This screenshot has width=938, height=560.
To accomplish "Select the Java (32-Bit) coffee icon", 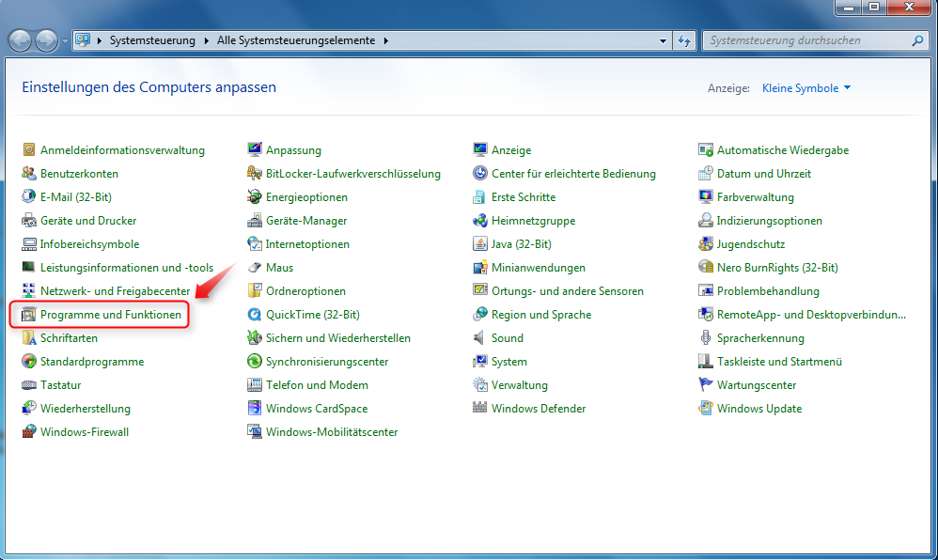I will click(x=479, y=243).
